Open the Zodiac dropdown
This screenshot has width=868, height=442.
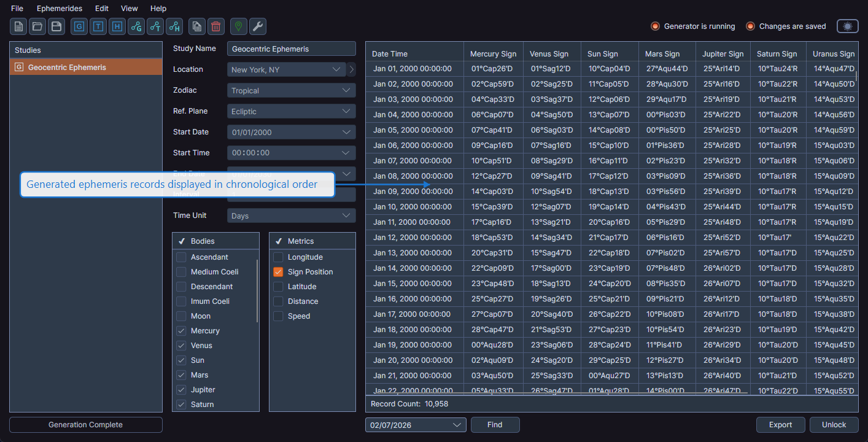[x=291, y=90]
